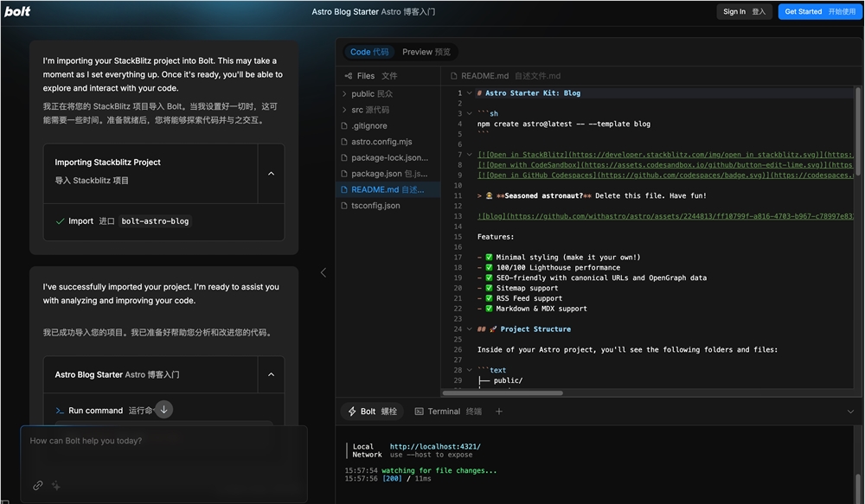This screenshot has height=504, width=865.
Task: Click the enhance prompt sparkle icon
Action: (x=55, y=485)
